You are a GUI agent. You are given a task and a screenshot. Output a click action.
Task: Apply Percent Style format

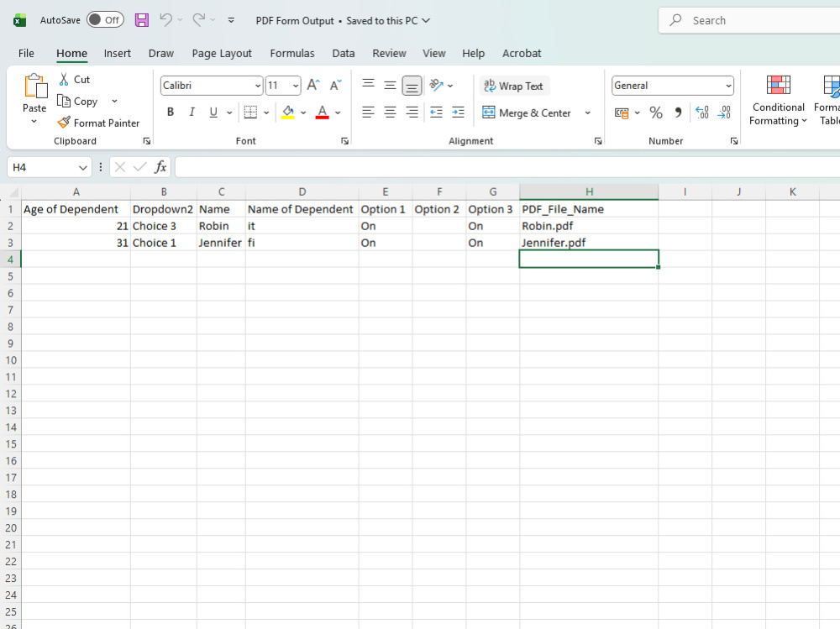coord(656,113)
